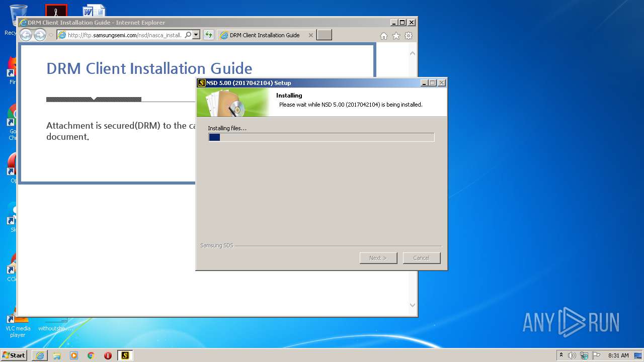
Task: Click the IE window title bar icon
Action: [x=23, y=23]
